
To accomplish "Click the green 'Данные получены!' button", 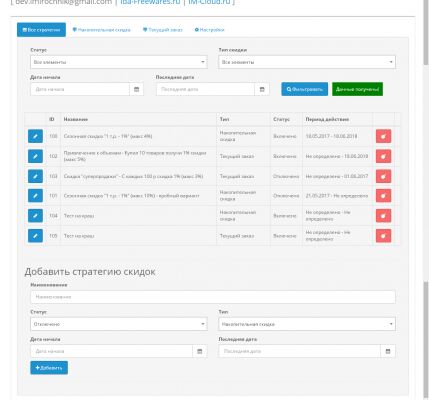I will [x=357, y=89].
